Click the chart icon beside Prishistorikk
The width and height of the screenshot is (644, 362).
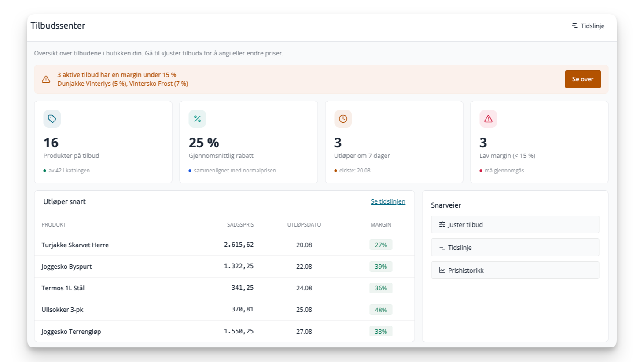[x=442, y=270]
